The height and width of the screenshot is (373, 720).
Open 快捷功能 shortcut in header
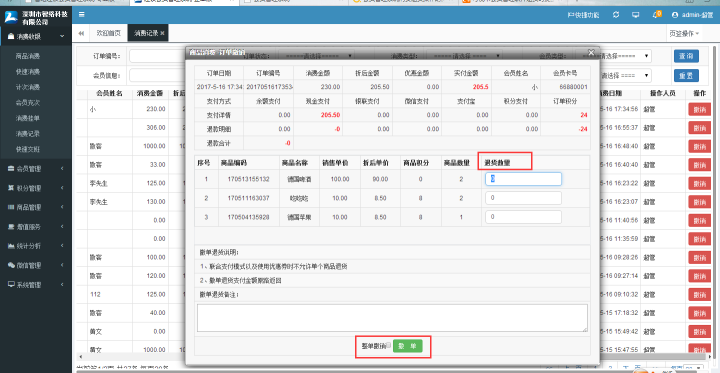click(583, 15)
